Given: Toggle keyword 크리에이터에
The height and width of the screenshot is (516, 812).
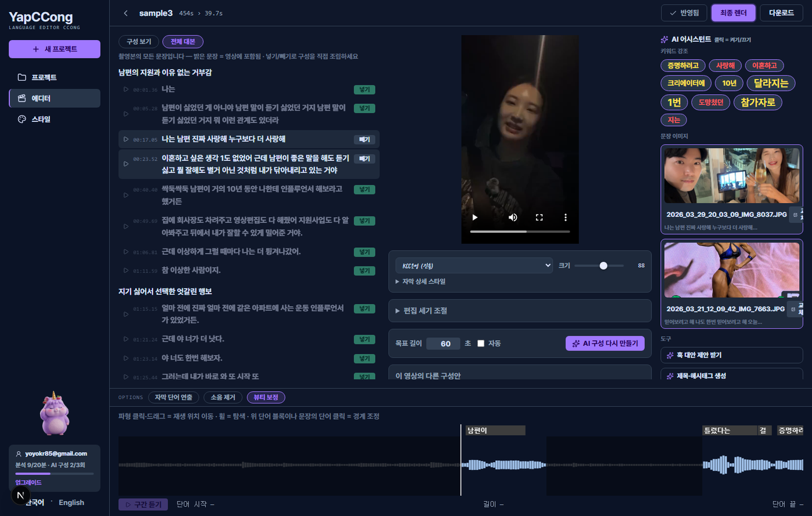Looking at the screenshot, I should point(686,84).
